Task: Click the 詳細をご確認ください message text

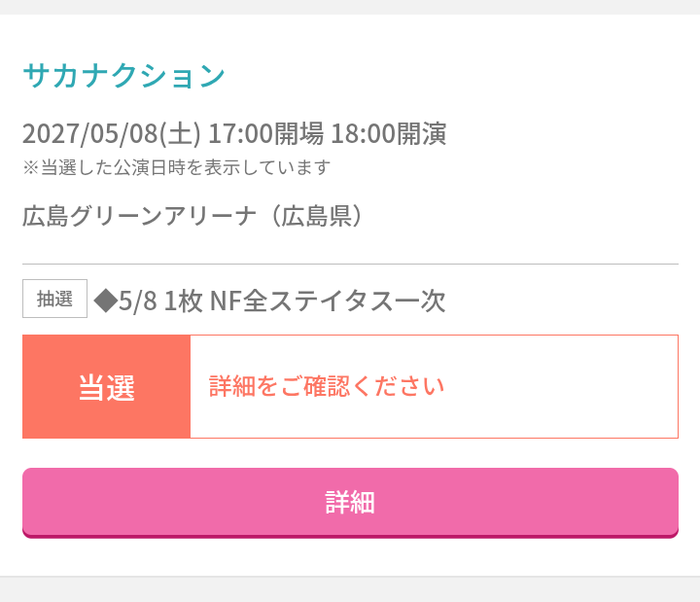Action: (x=327, y=386)
